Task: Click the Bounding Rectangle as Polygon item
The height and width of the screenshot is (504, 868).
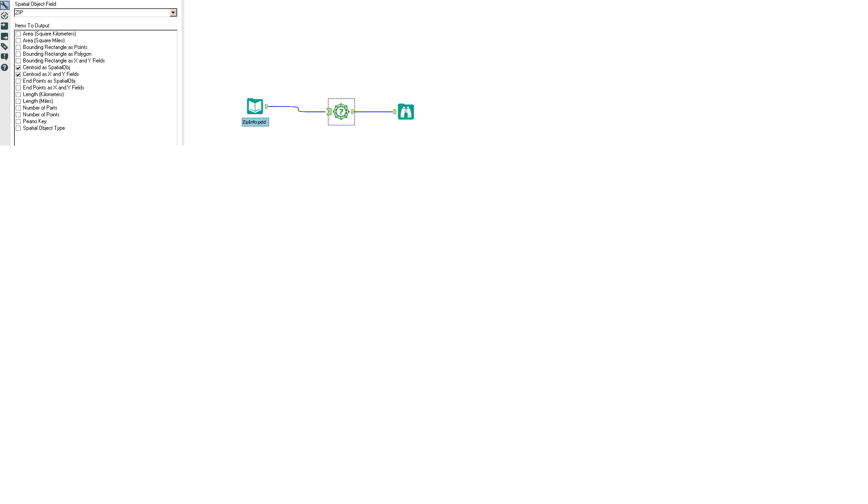Action: [58, 53]
